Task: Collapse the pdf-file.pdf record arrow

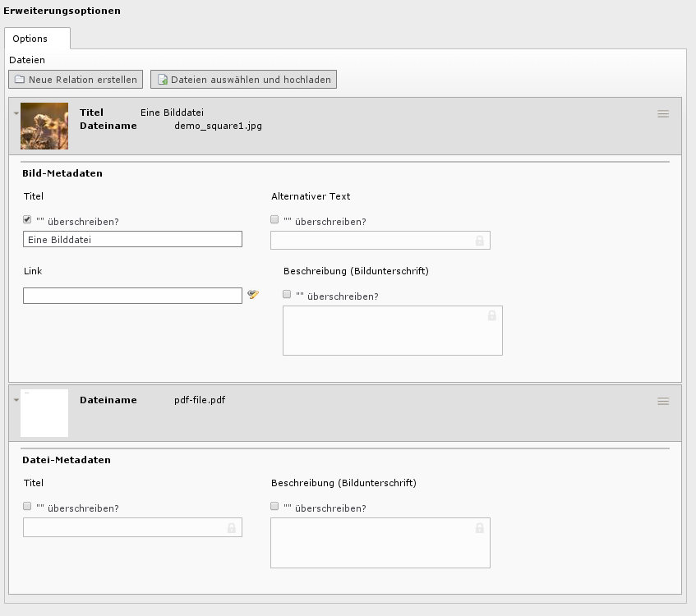Action: (x=16, y=400)
